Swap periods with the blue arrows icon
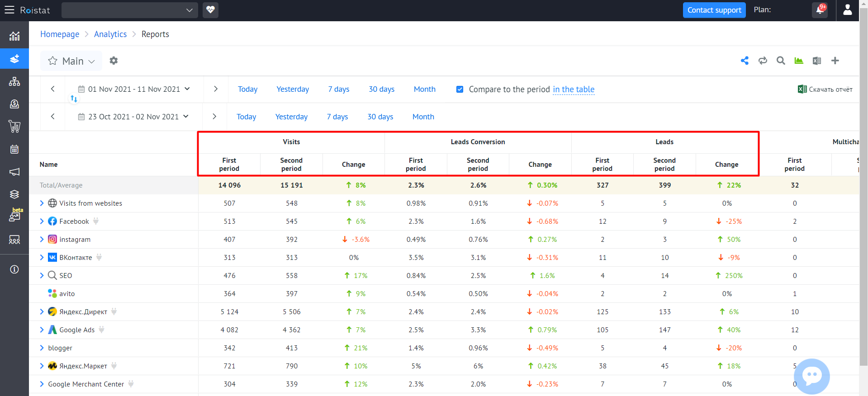The height and width of the screenshot is (396, 868). (74, 99)
